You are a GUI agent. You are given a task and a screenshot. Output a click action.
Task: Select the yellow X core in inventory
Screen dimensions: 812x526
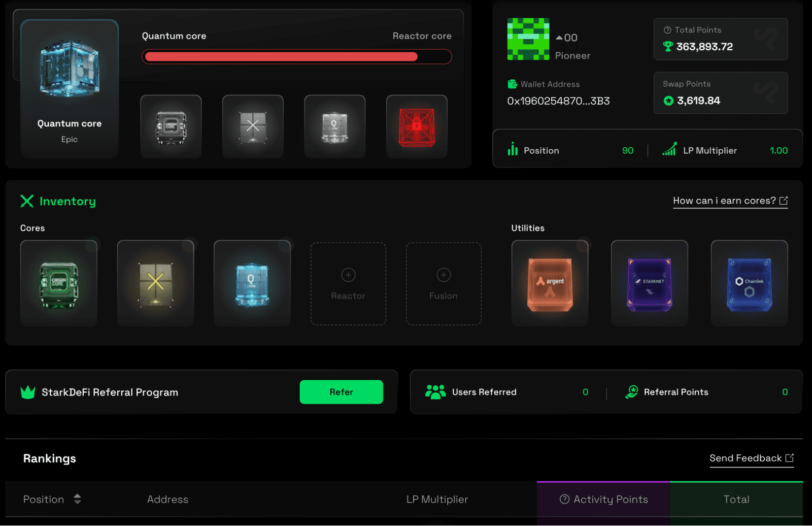coord(155,283)
